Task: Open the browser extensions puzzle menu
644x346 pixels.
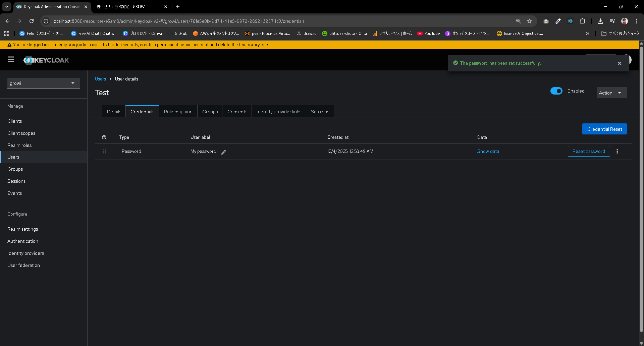Action: pos(582,21)
